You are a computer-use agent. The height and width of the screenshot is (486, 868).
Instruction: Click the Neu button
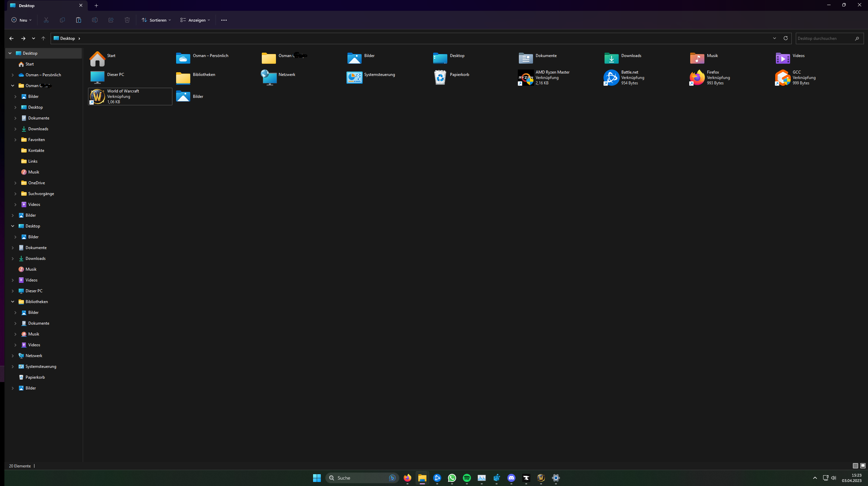coord(21,20)
